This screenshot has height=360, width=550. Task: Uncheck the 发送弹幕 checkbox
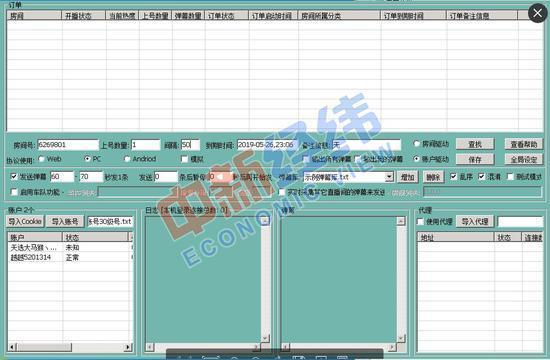pos(14,176)
